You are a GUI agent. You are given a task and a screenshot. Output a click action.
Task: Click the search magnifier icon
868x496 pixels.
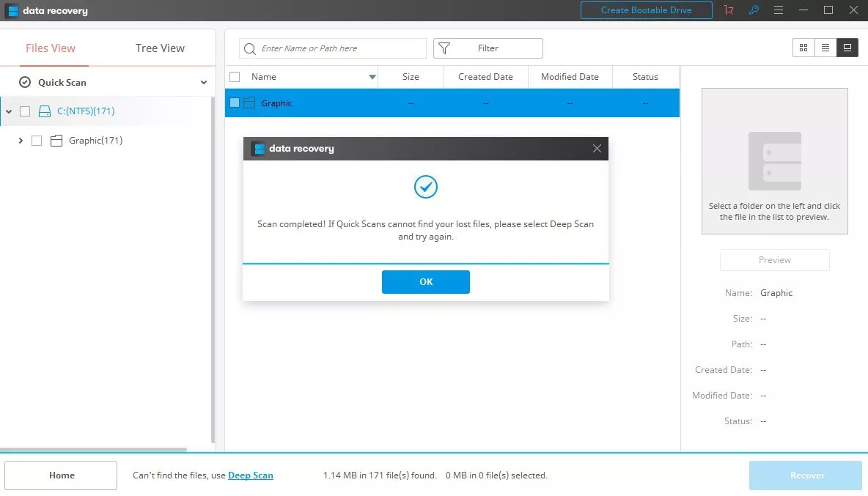pyautogui.click(x=250, y=48)
